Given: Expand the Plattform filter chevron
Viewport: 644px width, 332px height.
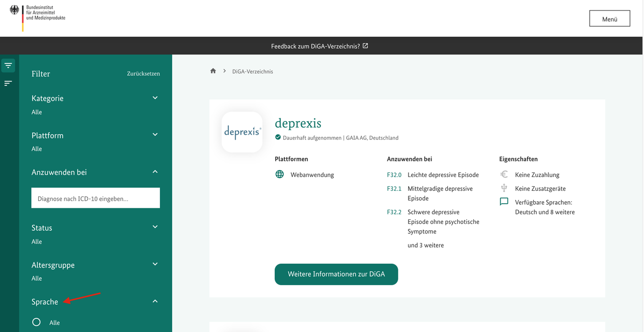Looking at the screenshot, I should click(x=155, y=134).
